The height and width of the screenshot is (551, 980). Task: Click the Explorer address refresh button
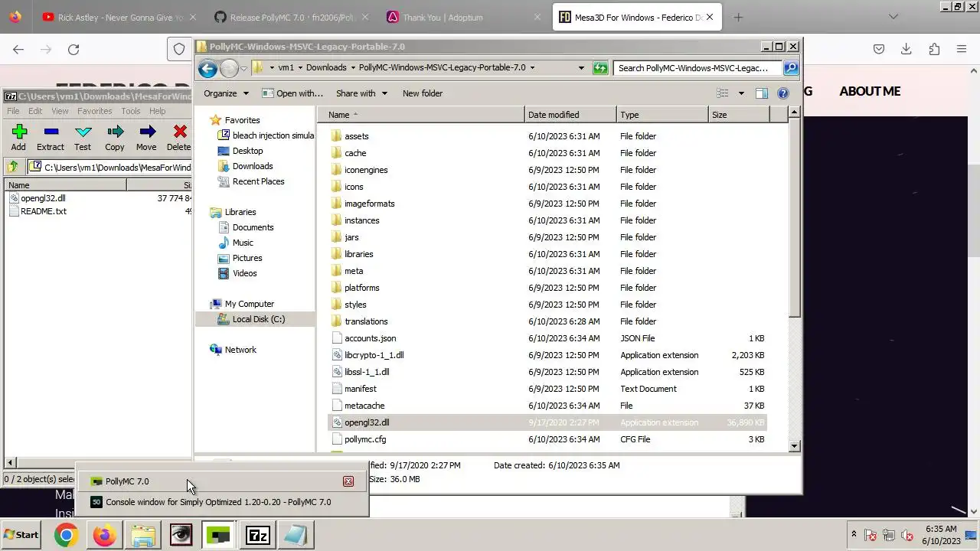click(600, 67)
